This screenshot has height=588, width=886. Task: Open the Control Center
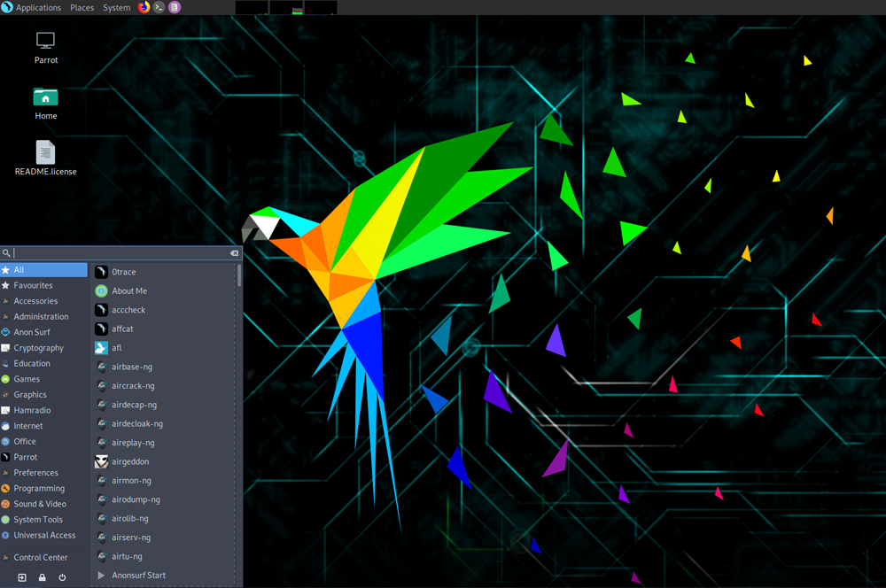pos(44,558)
